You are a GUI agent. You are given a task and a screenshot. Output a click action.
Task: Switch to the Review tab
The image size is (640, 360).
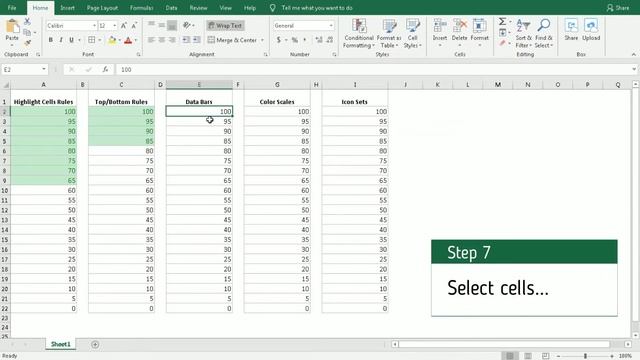198,8
